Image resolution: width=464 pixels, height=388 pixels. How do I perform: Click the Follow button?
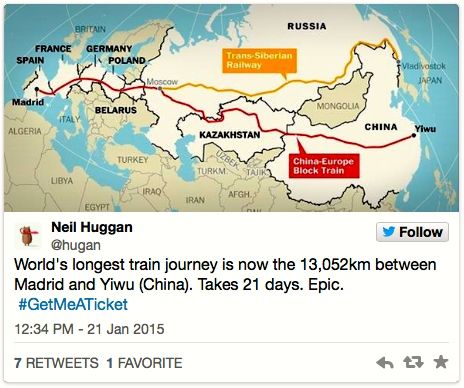[x=412, y=232]
